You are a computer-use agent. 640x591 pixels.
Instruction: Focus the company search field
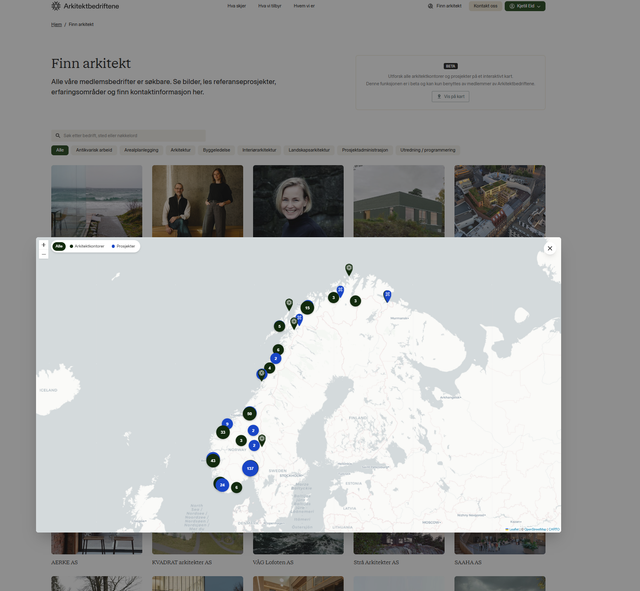[128, 136]
